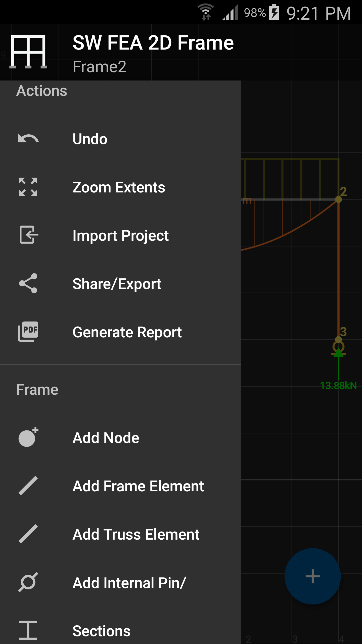Tap the SW FEA frame logo icon
The width and height of the screenshot is (362, 644).
click(28, 52)
